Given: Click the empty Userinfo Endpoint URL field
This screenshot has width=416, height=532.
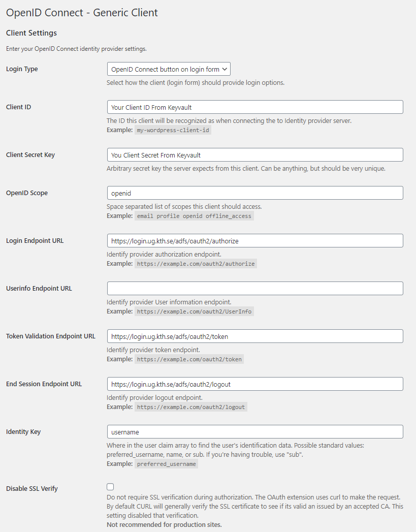Looking at the screenshot, I should pyautogui.click(x=255, y=289).
